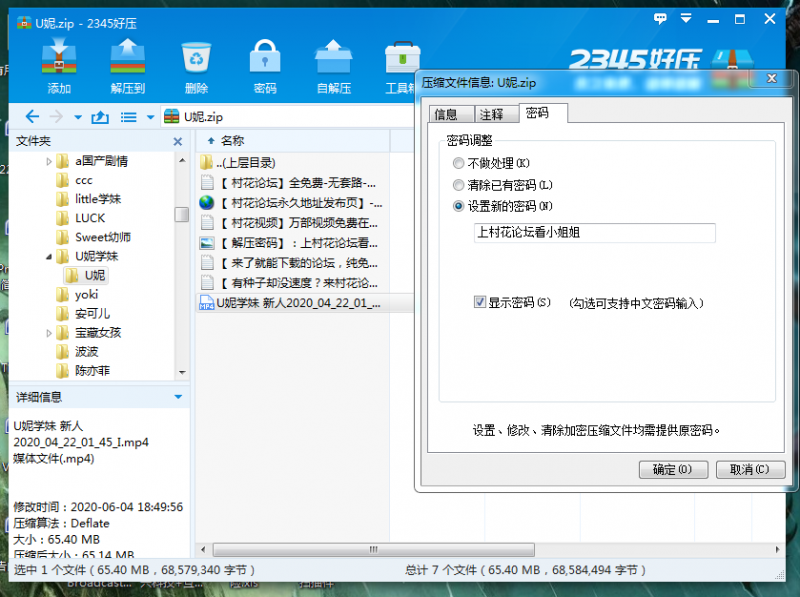
Task: Click the new password input field
Action: [x=594, y=233]
